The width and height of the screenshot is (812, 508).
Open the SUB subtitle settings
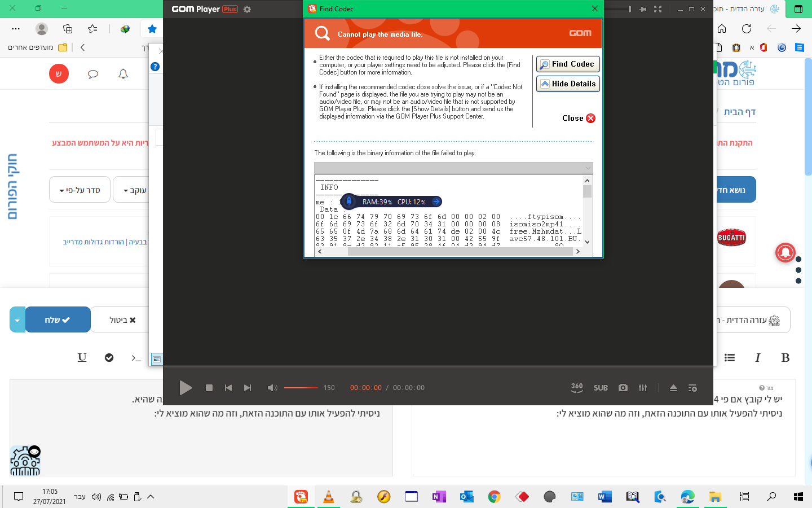point(601,388)
